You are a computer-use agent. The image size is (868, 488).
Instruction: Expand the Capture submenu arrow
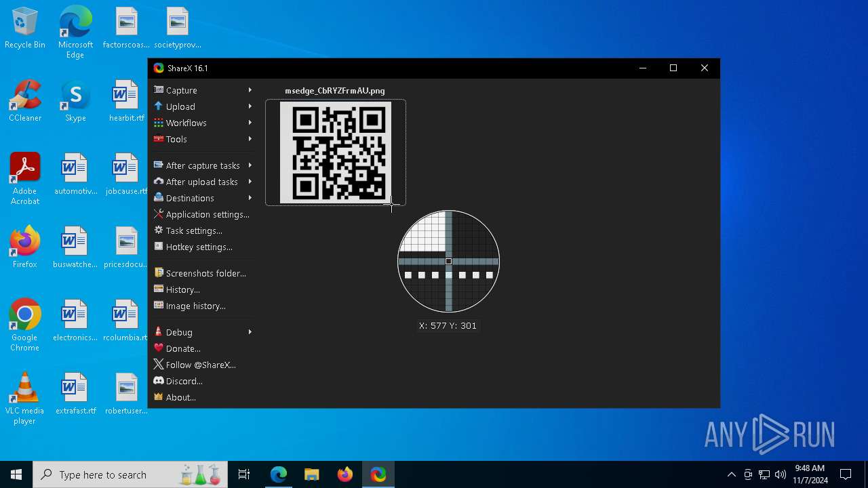[250, 90]
